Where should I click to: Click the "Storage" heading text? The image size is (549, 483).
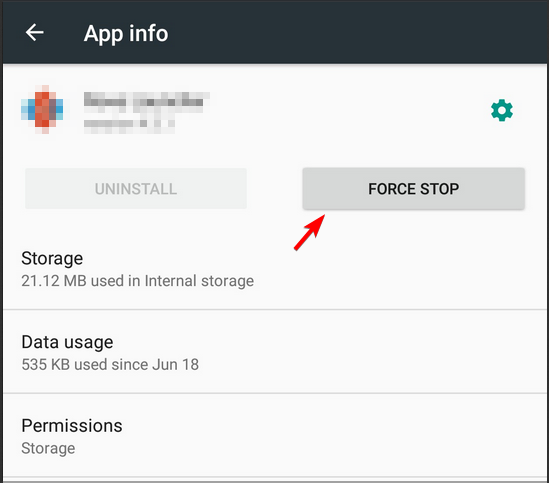pos(52,258)
